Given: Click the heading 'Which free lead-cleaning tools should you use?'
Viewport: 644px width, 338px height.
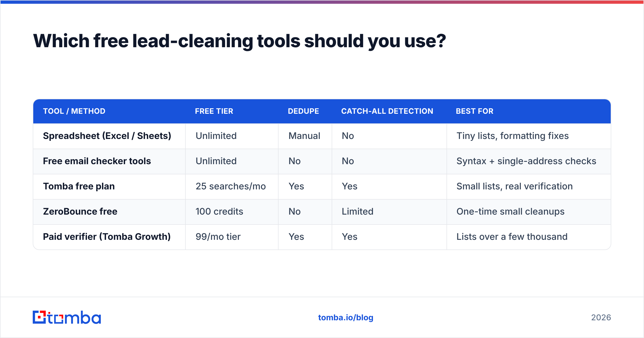Looking at the screenshot, I should (x=239, y=41).
